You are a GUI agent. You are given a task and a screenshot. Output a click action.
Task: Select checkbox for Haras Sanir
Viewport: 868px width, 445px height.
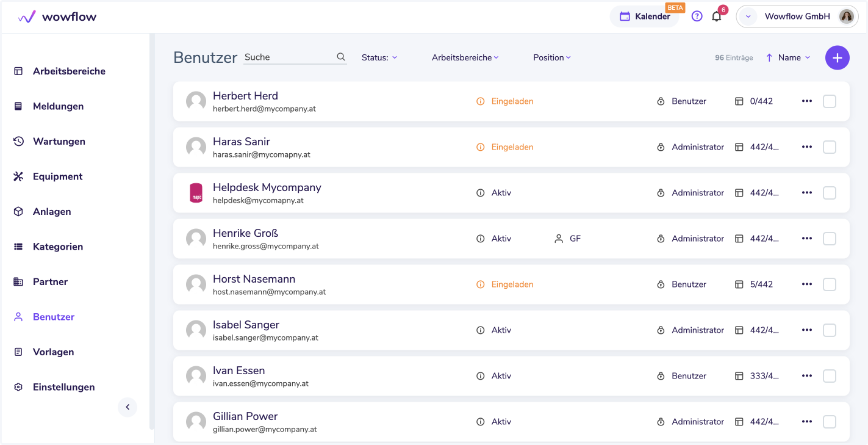830,147
